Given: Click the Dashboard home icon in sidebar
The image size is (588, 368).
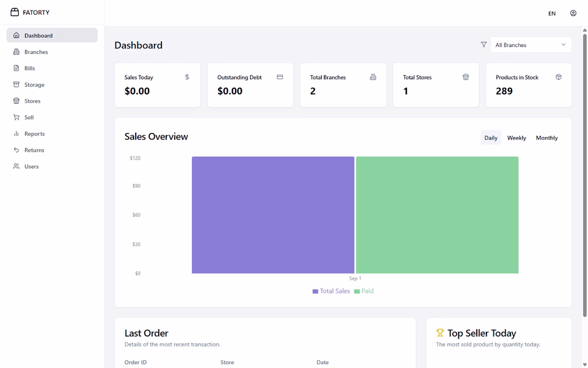Looking at the screenshot, I should pos(16,35).
